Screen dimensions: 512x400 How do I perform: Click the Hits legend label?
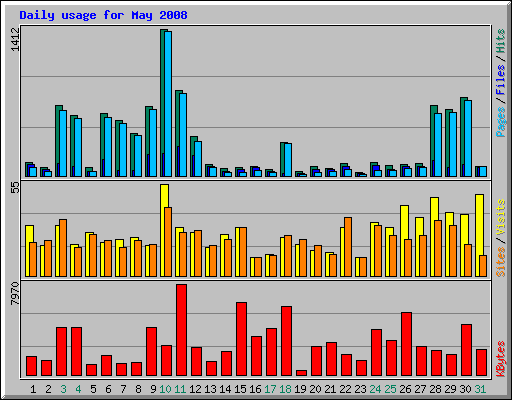click(x=501, y=41)
